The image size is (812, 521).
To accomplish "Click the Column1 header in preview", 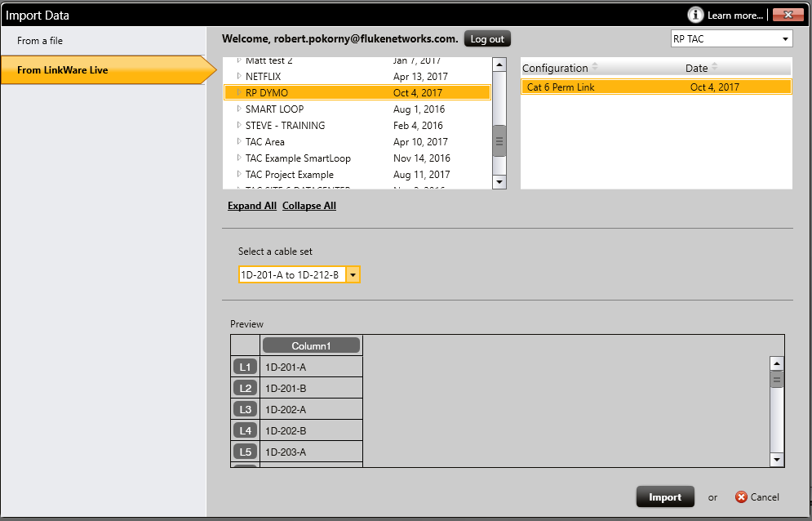I will pyautogui.click(x=311, y=345).
